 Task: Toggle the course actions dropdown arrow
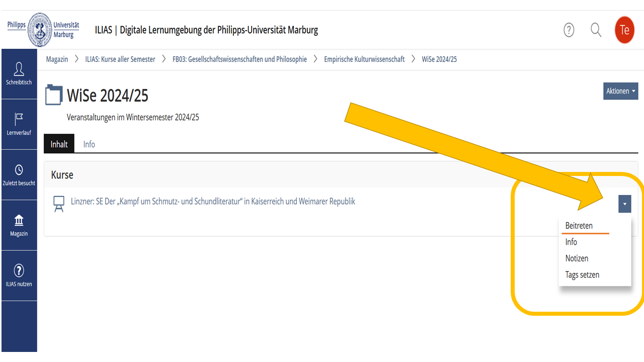[x=624, y=204]
